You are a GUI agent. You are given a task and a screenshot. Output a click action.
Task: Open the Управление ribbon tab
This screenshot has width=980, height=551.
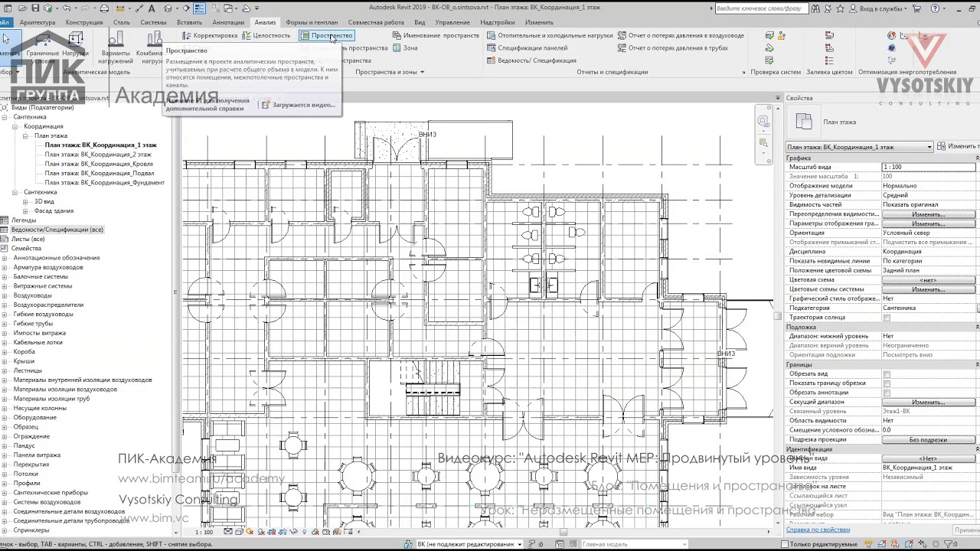pyautogui.click(x=452, y=22)
